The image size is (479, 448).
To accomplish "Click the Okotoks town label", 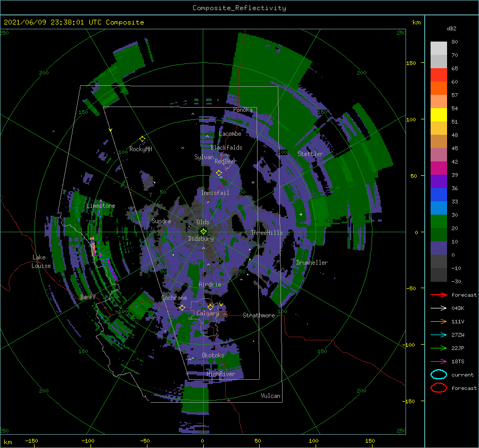I will coord(213,355).
